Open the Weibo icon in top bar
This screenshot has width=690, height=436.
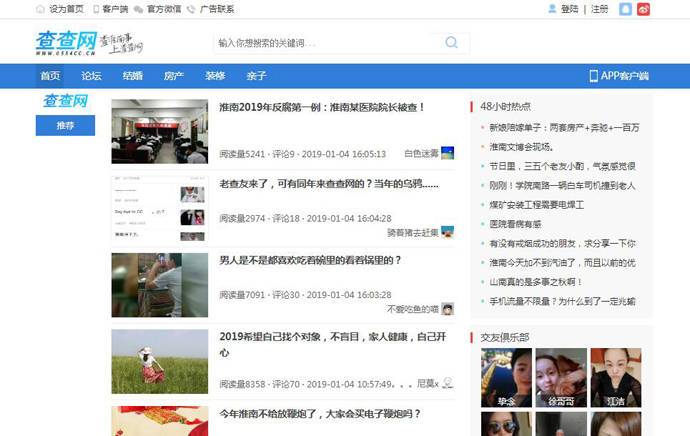coord(643,9)
